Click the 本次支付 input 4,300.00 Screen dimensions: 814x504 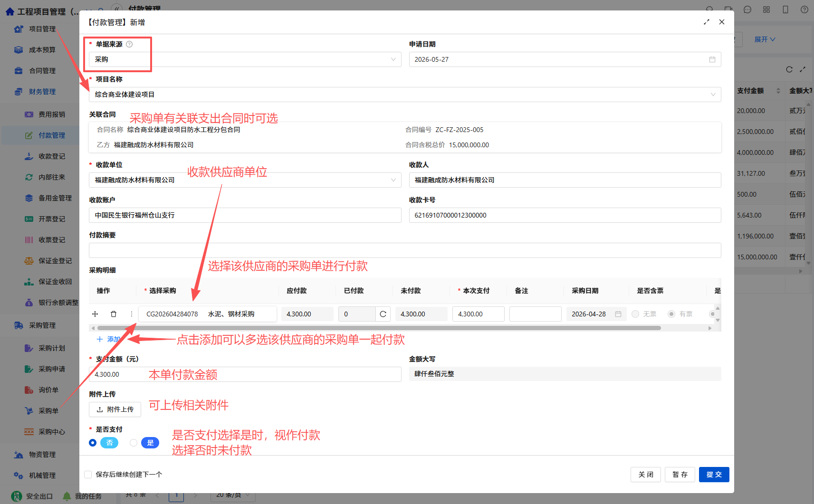coord(479,314)
